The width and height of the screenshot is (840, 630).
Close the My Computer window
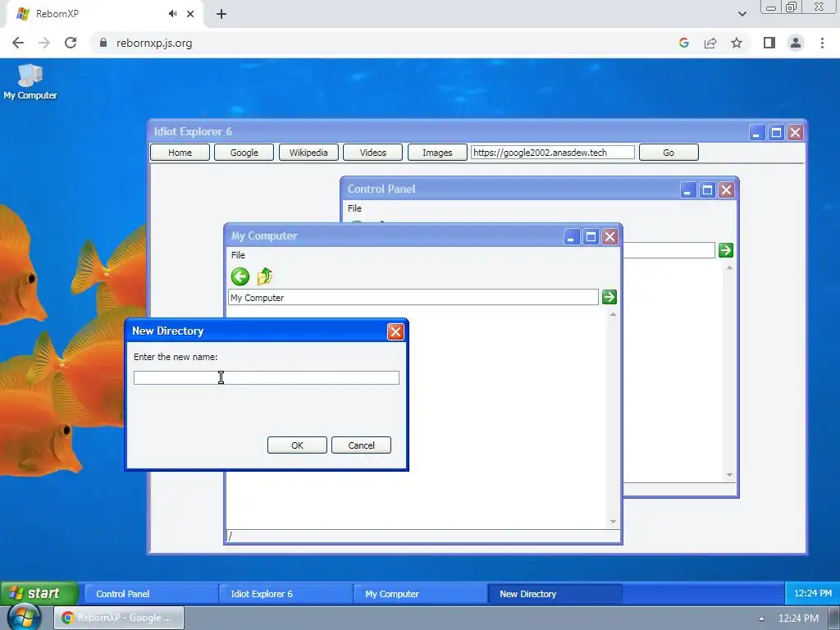[610, 237]
